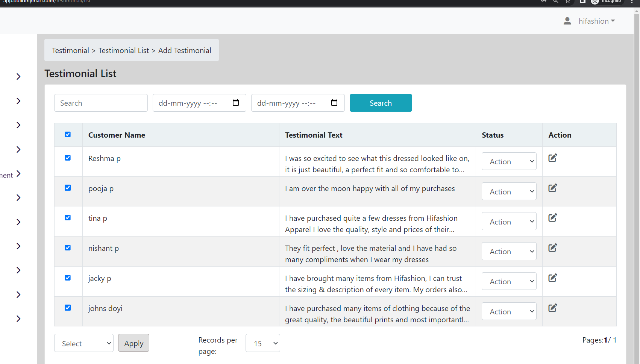Expand the sidebar item ending in 'nent'
The height and width of the screenshot is (364, 640).
[x=18, y=174]
